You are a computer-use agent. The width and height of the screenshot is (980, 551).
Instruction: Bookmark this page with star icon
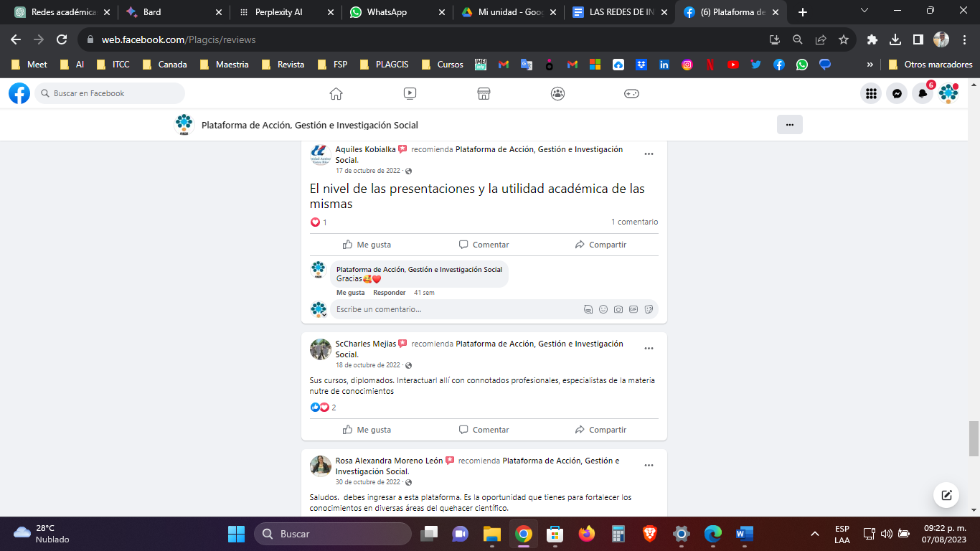click(x=844, y=39)
